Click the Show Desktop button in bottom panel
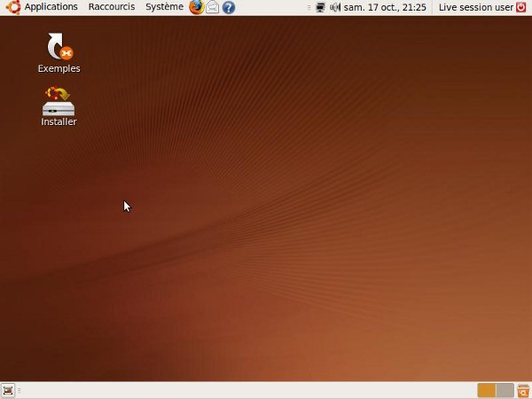The height and width of the screenshot is (399, 532). (8, 390)
